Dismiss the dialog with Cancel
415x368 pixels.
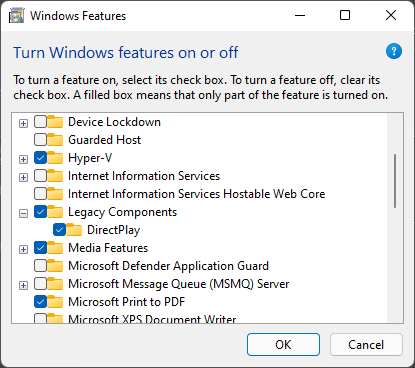[x=366, y=345]
